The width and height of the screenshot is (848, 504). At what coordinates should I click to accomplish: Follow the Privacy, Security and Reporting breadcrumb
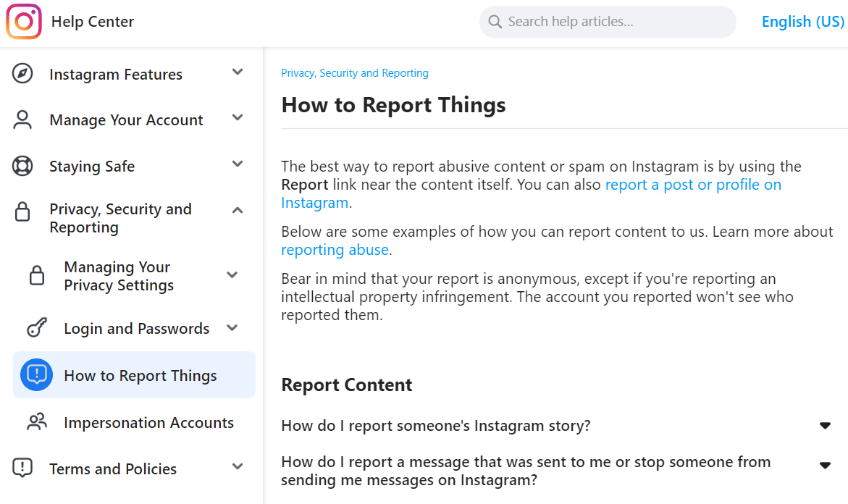point(355,73)
